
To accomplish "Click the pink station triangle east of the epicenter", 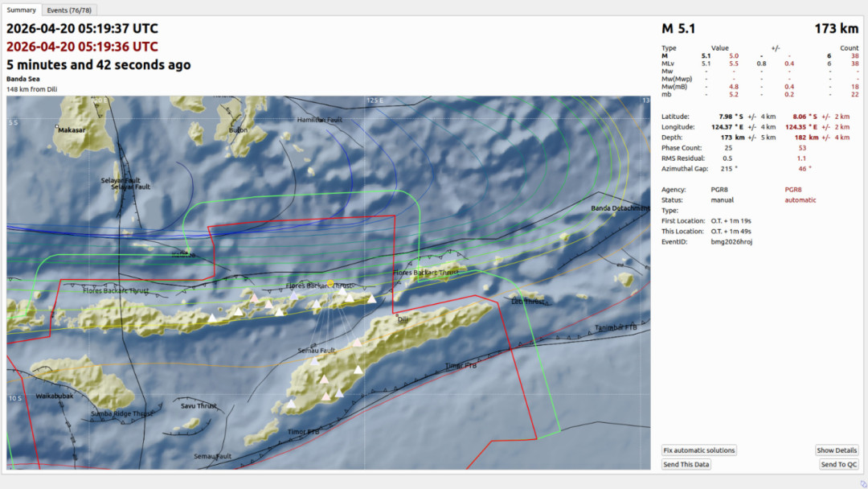I will [356, 343].
